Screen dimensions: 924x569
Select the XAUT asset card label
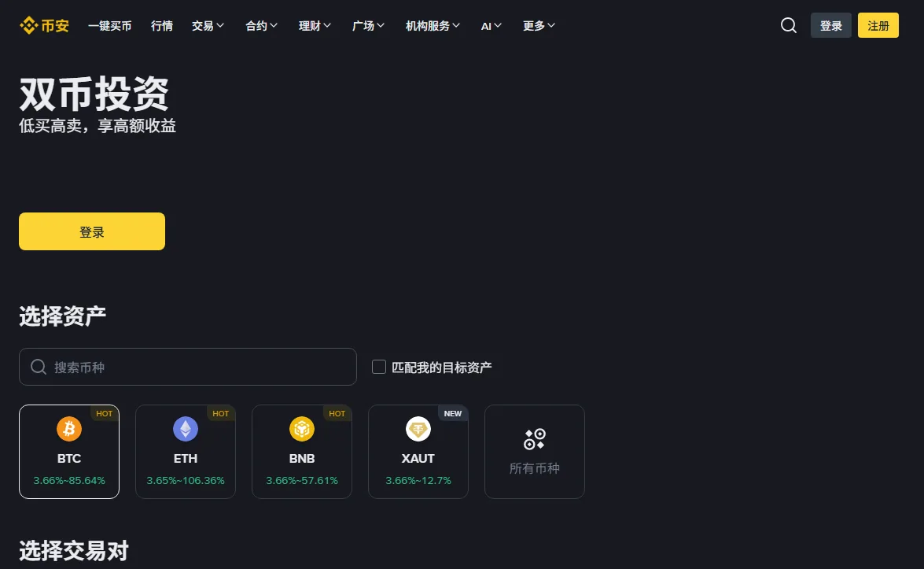[x=418, y=458]
